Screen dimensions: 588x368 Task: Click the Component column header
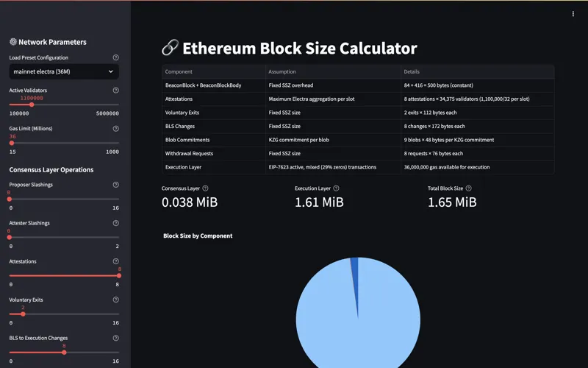tap(214, 71)
